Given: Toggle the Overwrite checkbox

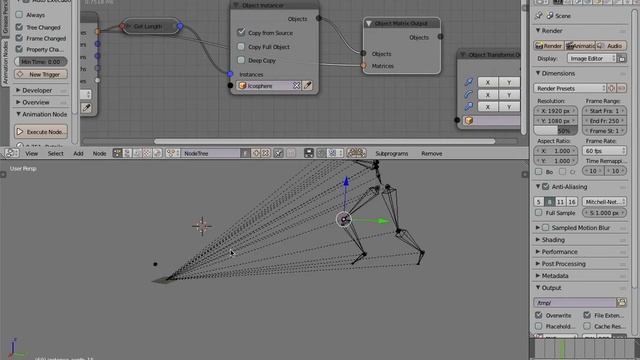Looking at the screenshot, I should (539, 315).
